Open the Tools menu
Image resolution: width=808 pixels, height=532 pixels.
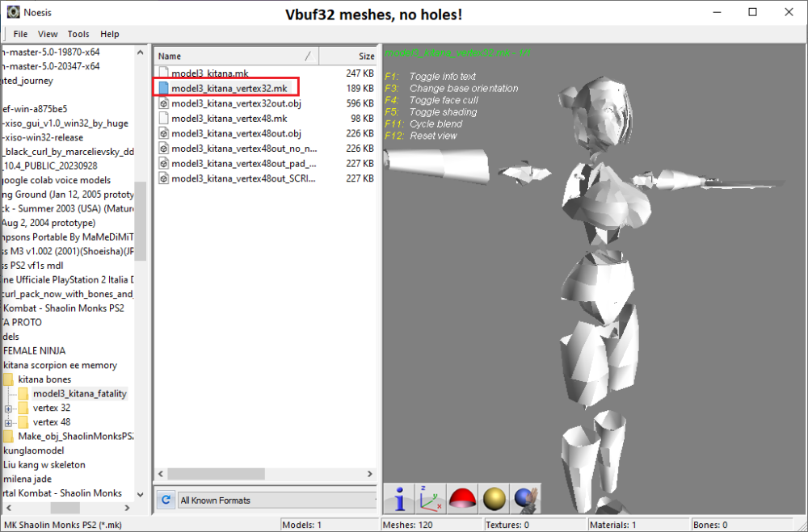pyautogui.click(x=78, y=34)
